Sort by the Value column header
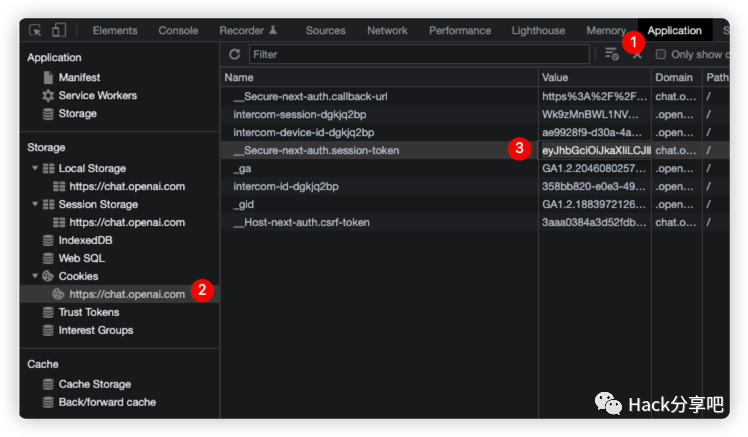The width and height of the screenshot is (748, 437). point(595,77)
